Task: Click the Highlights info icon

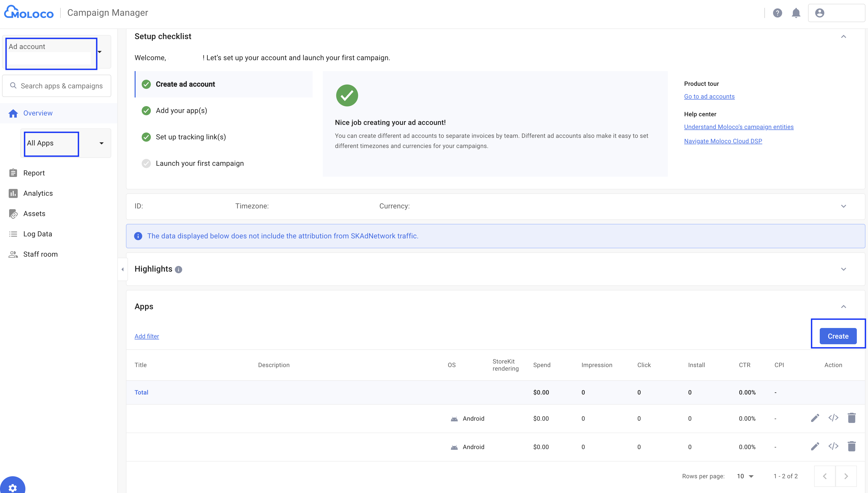Action: pos(179,270)
